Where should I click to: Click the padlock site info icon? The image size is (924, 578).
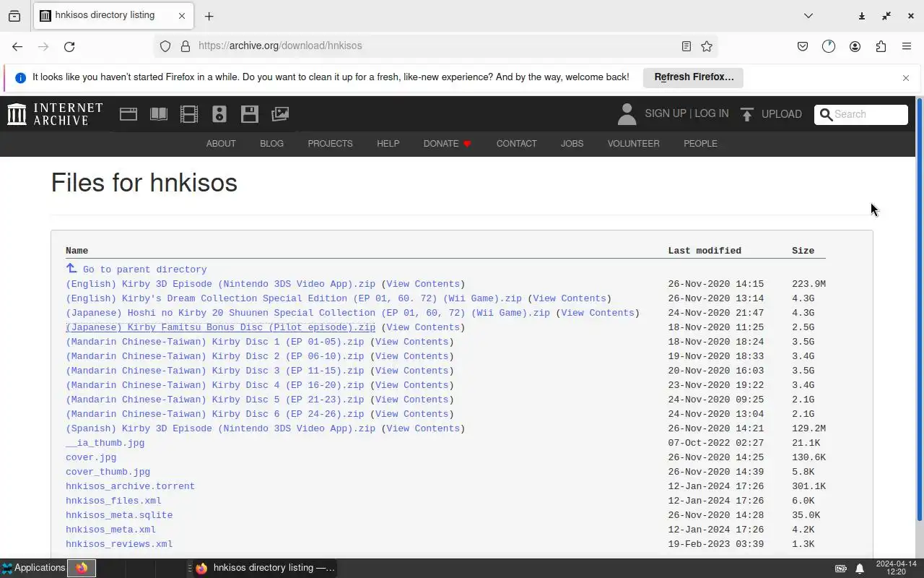click(x=186, y=46)
